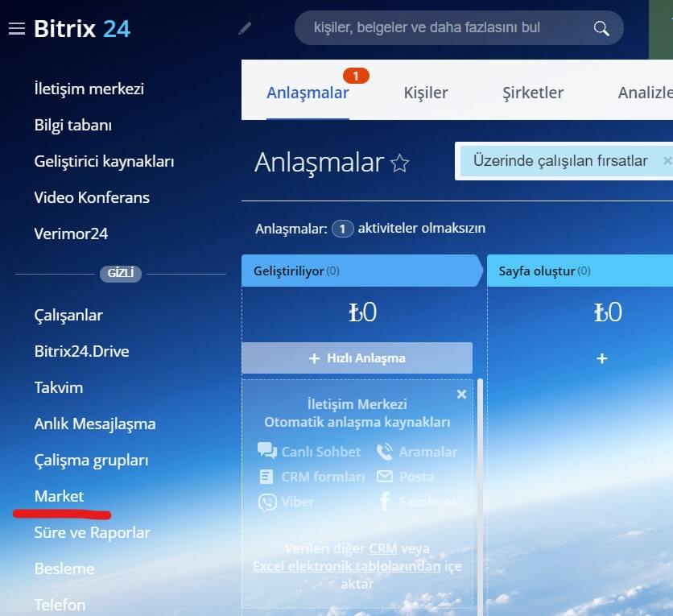Click the aktiviteler olmaksızın counter badge
This screenshot has width=673, height=616.
click(342, 229)
